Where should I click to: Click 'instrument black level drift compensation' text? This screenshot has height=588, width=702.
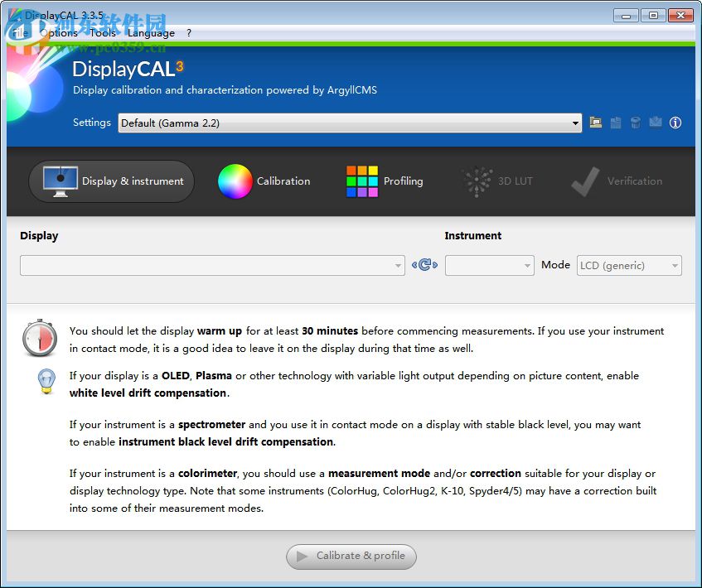(x=225, y=441)
